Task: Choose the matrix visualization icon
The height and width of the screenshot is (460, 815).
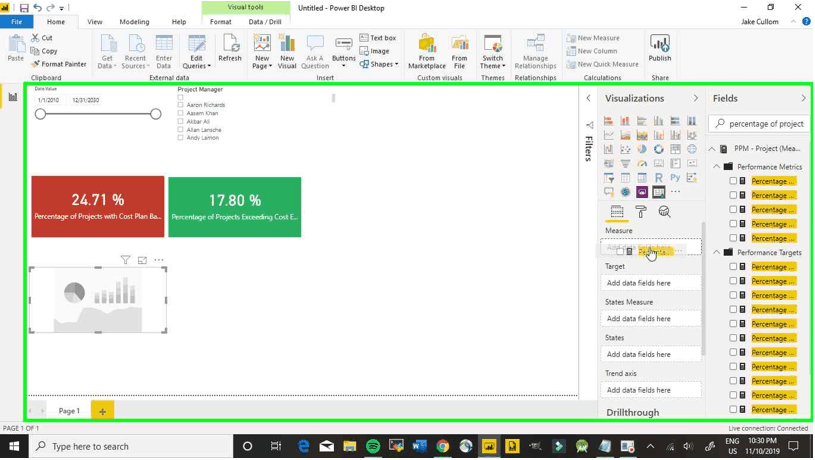Action: pos(642,178)
